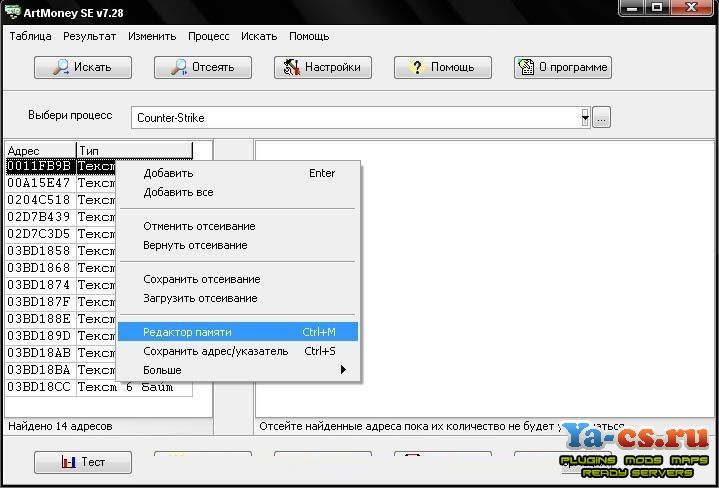Click the question mark icon on Помощь
This screenshot has height=488, width=719.
(x=417, y=67)
